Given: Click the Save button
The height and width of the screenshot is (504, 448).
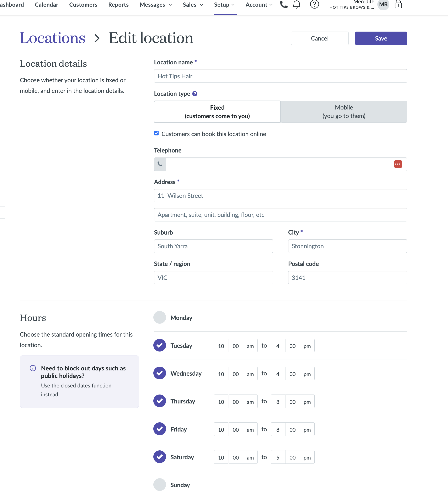Looking at the screenshot, I should pos(381,38).
